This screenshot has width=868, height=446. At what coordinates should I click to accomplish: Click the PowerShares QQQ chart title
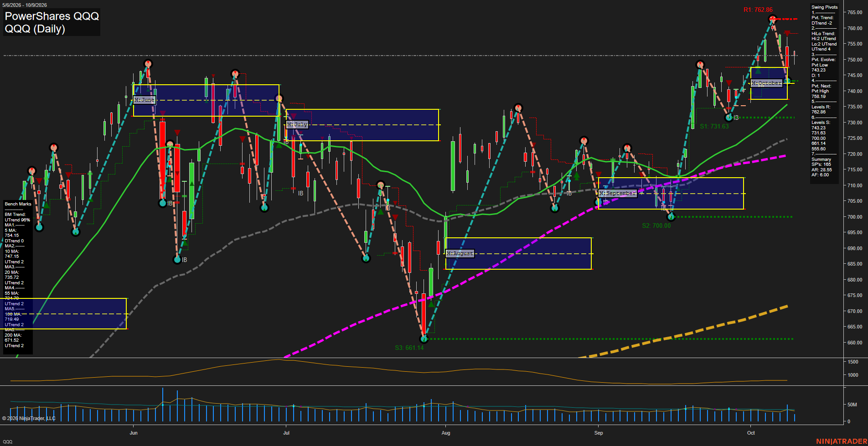coord(52,16)
